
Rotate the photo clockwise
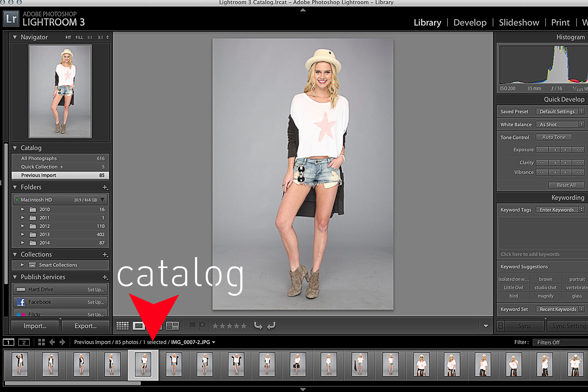pos(271,326)
